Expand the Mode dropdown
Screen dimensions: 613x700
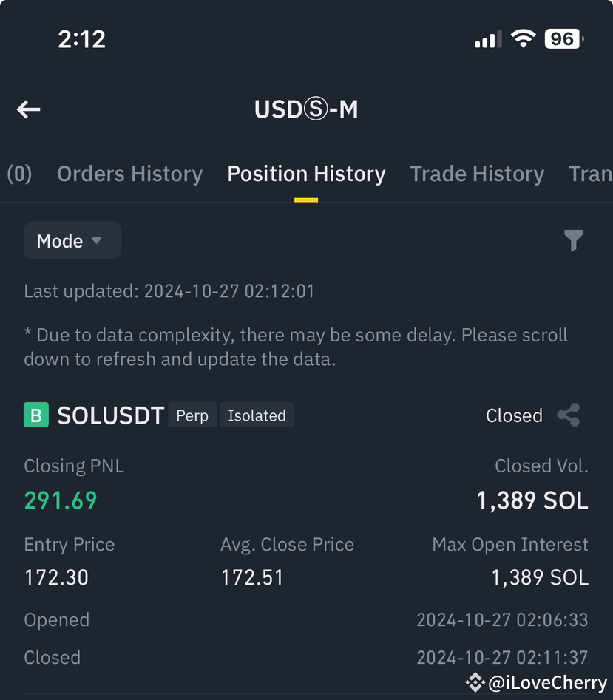[x=72, y=241]
